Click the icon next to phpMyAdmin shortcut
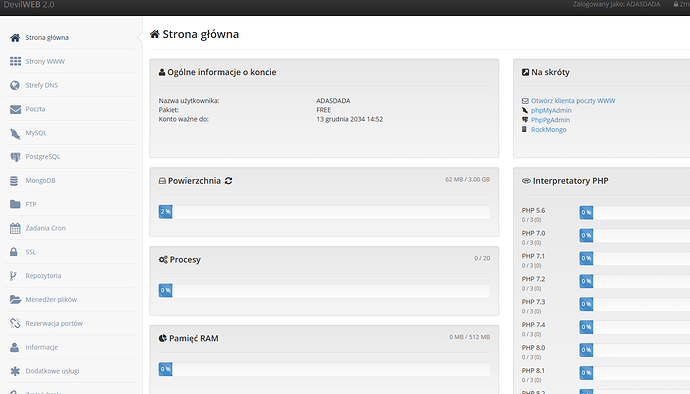Screen dimensions: 690x394 click(x=525, y=110)
